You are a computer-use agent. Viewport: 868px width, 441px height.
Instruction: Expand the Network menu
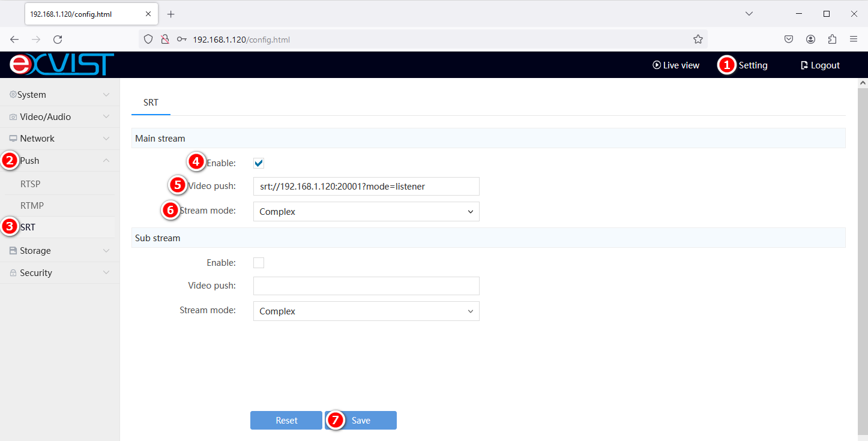coord(60,139)
